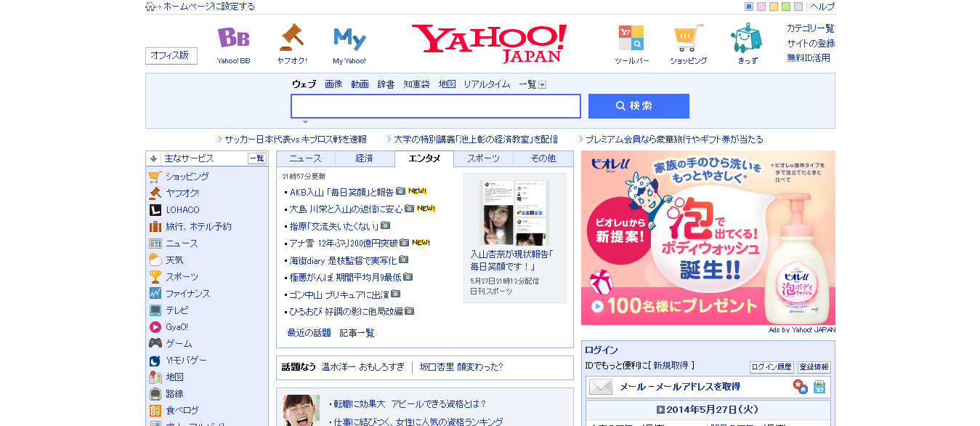Image resolution: width=980 pixels, height=426 pixels.
Task: Select the pink theme color swatch
Action: [761, 7]
